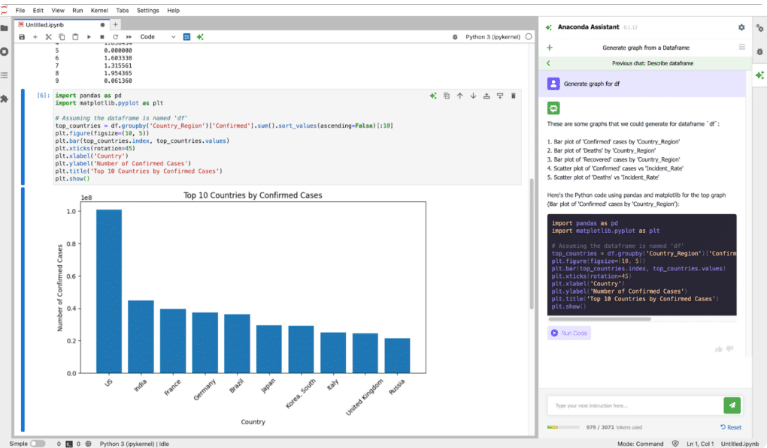Select the Anaconda Assistant right sidebar tab
The image size is (767, 448).
pos(759,75)
